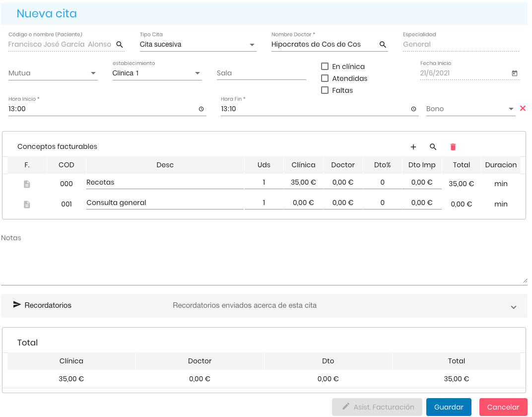Search billable concepts with magnifier icon
532x417 pixels.
pos(433,147)
